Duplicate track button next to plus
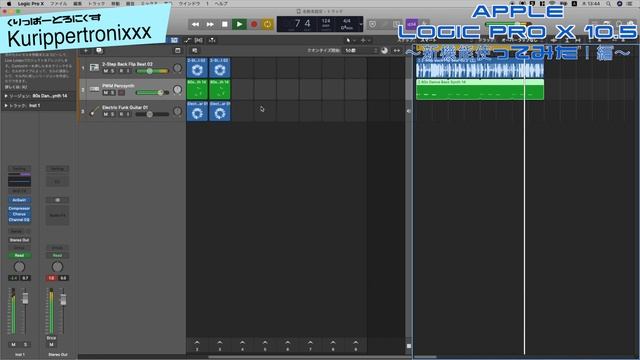This screenshot has width=640, height=360. point(99,51)
